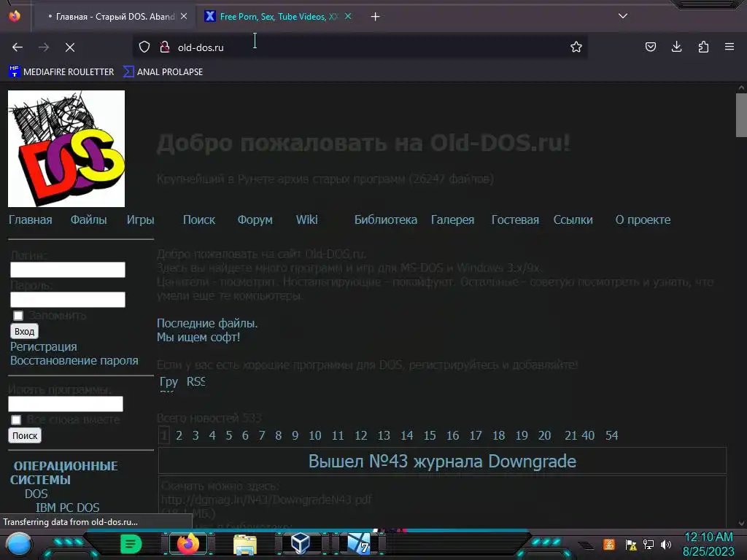Click the volume speaker tray icon
This screenshot has width=747, height=560.
(665, 544)
